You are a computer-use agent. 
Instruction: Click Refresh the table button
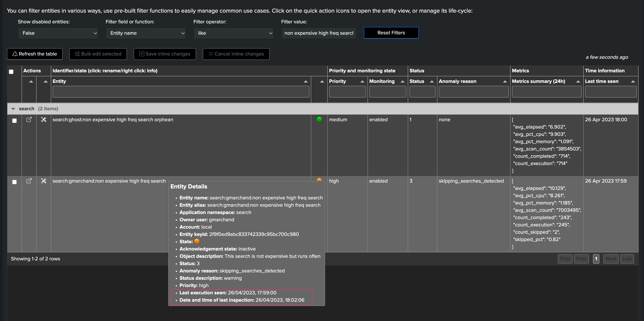35,54
